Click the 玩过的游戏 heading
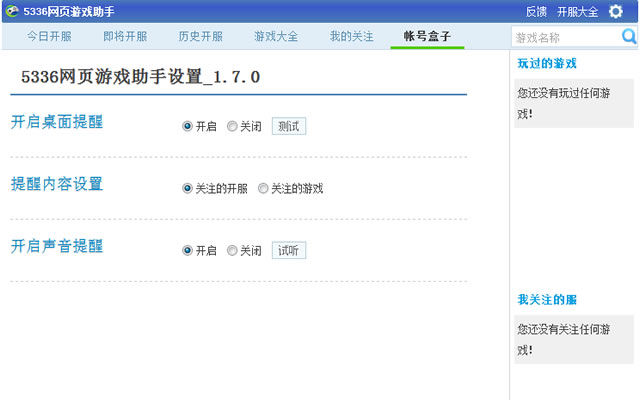640x400 pixels. tap(547, 63)
